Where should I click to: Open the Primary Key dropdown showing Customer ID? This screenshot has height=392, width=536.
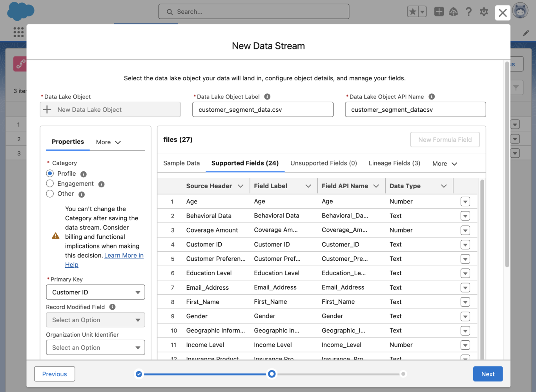point(95,292)
